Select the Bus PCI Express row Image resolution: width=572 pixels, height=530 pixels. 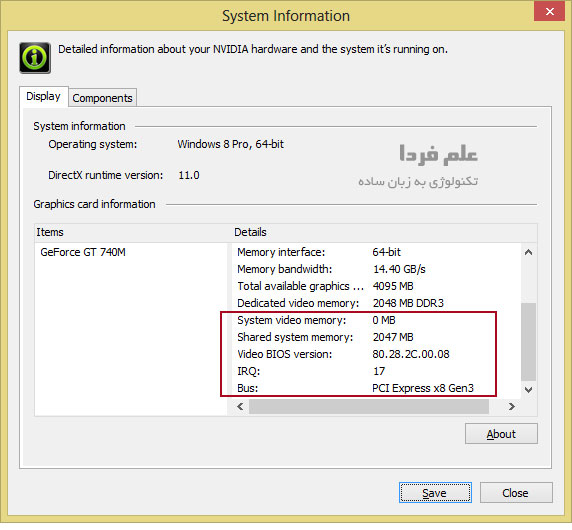(377, 388)
